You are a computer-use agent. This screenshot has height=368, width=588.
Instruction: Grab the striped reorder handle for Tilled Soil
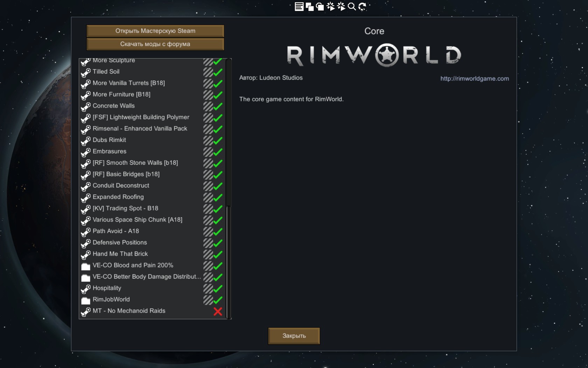pyautogui.click(x=208, y=72)
